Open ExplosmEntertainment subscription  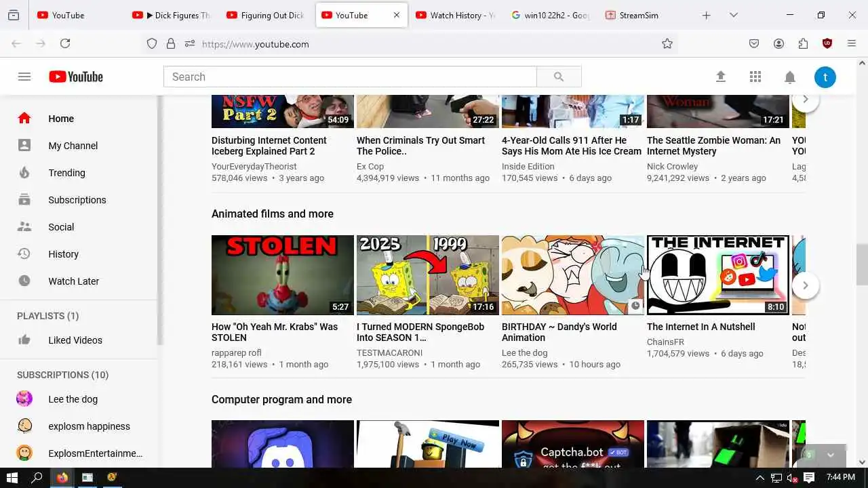(79, 453)
